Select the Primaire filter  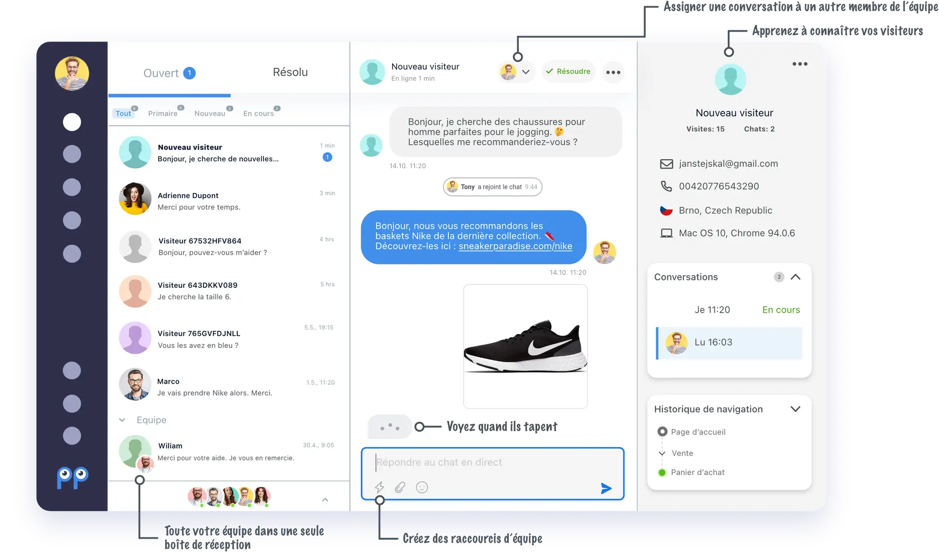tap(163, 113)
